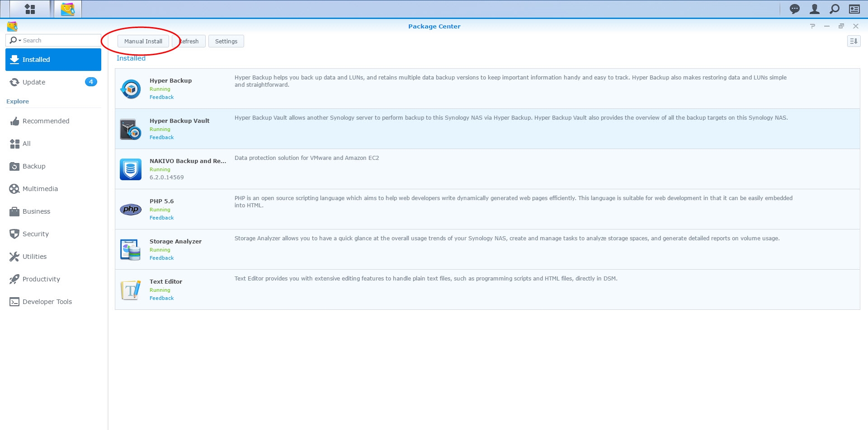Click the PHP 5.6 package icon

click(130, 209)
